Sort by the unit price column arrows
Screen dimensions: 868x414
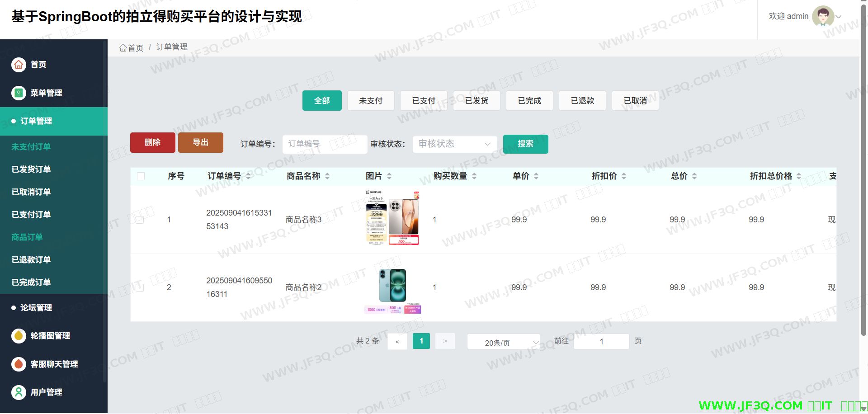pyautogui.click(x=536, y=176)
